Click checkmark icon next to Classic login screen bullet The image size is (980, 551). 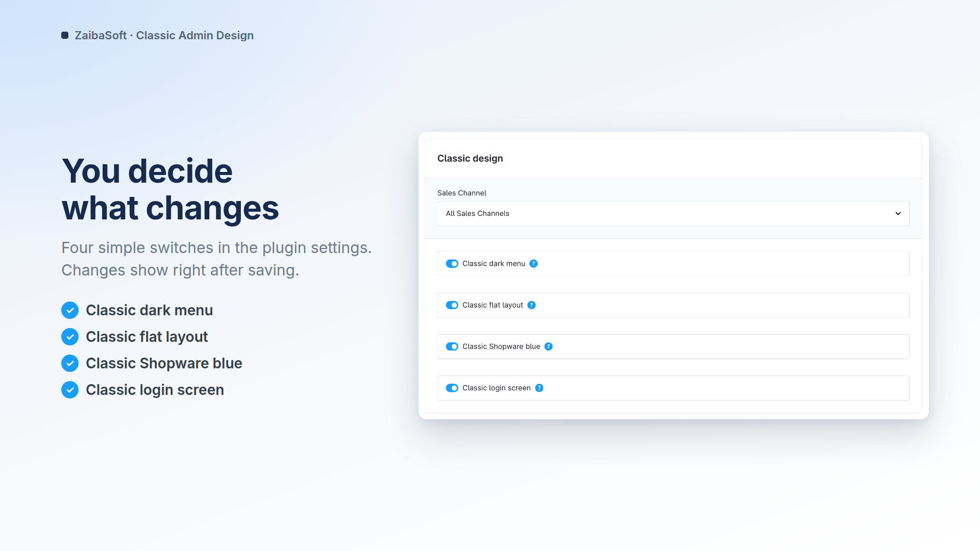point(70,390)
